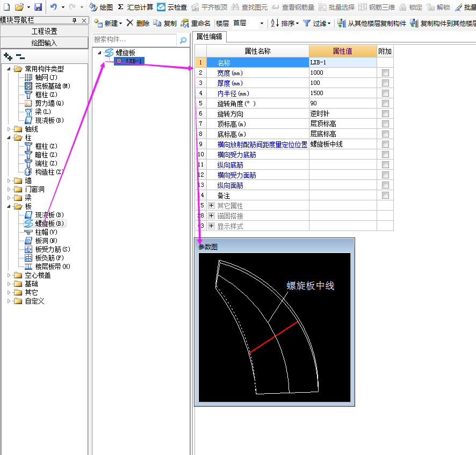Select LXB-1 component in list
This screenshot has height=455, width=476.
pos(129,61)
